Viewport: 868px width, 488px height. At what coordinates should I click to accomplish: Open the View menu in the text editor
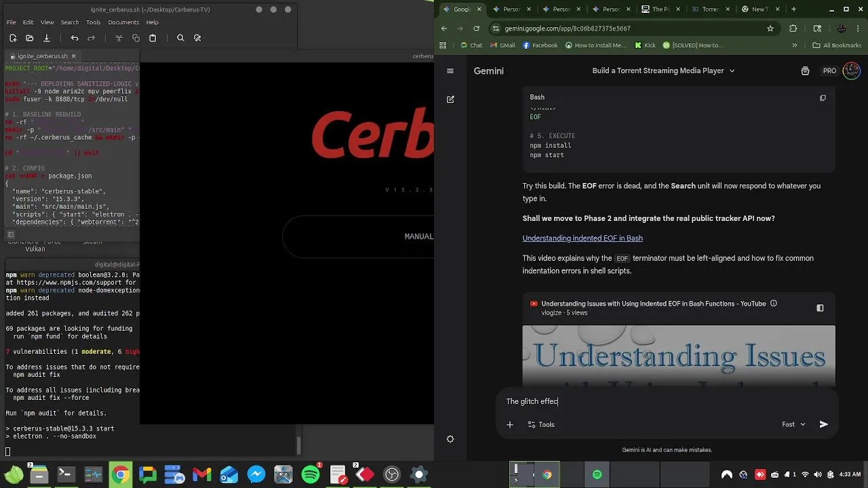pyautogui.click(x=47, y=22)
